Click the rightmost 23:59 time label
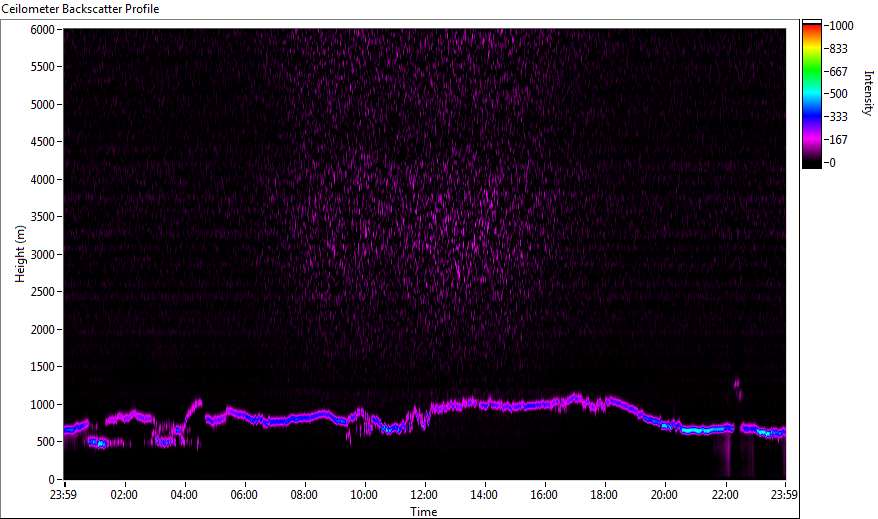The height and width of the screenshot is (519, 878). (x=784, y=495)
